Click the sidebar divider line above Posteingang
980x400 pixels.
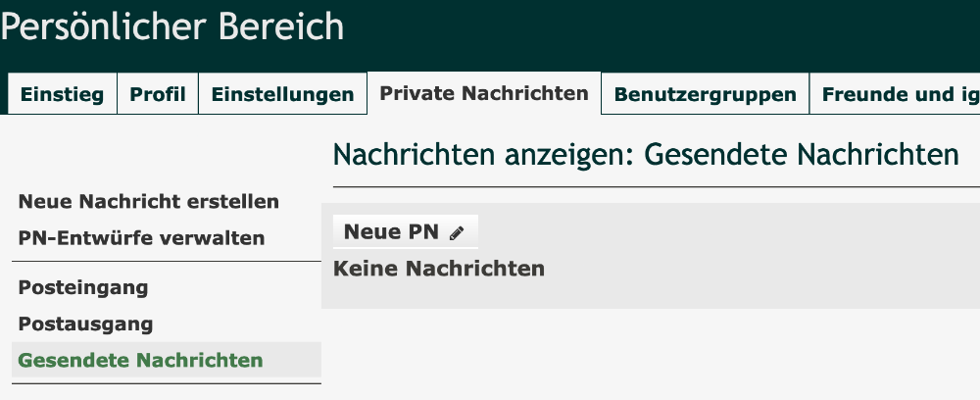coord(167,262)
